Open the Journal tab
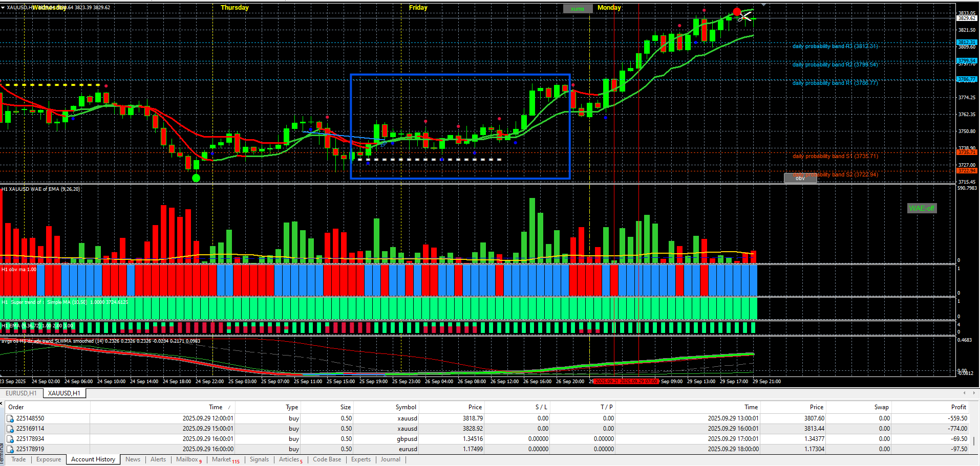 (390, 459)
